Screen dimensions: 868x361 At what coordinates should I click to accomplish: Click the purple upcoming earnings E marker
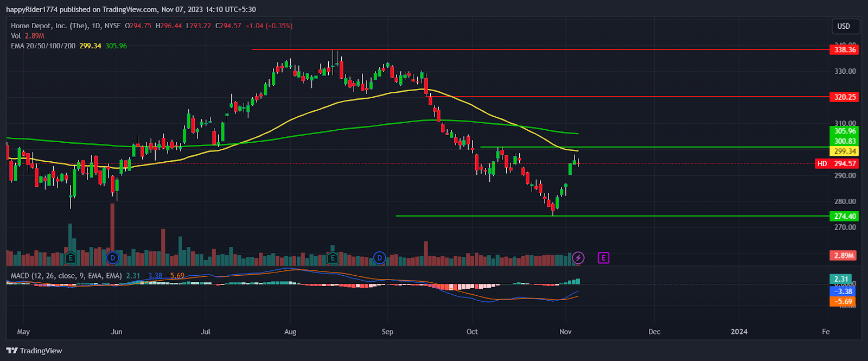coord(603,257)
